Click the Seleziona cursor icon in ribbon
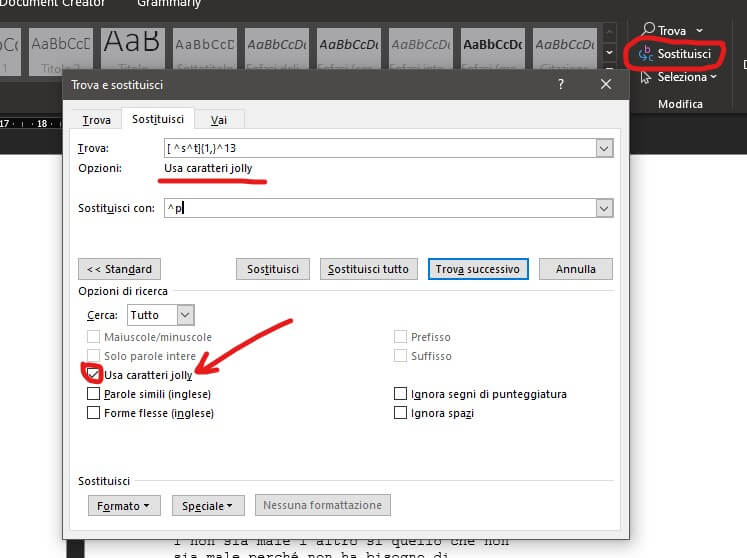The height and width of the screenshot is (558, 747). (x=647, y=77)
